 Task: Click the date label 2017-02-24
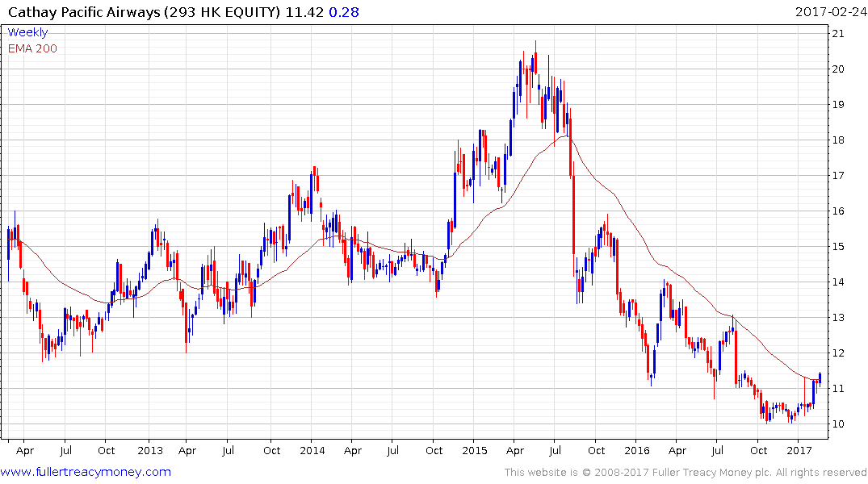point(830,12)
